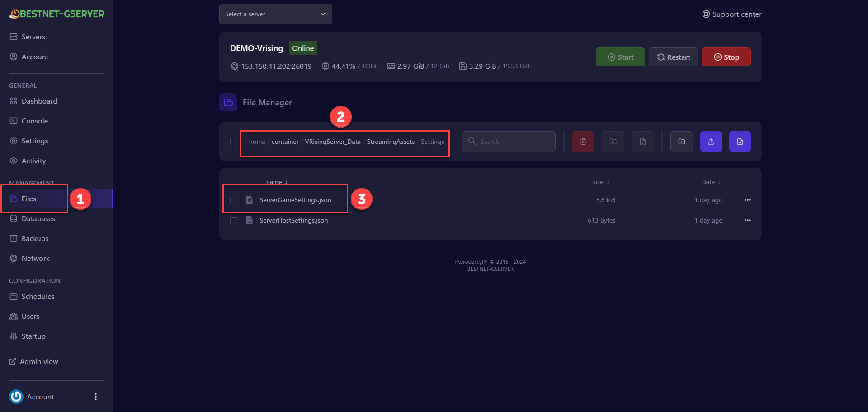The width and height of the screenshot is (868, 412).
Task: Tick the ServerGameSettings.json checkbox
Action: pos(234,200)
